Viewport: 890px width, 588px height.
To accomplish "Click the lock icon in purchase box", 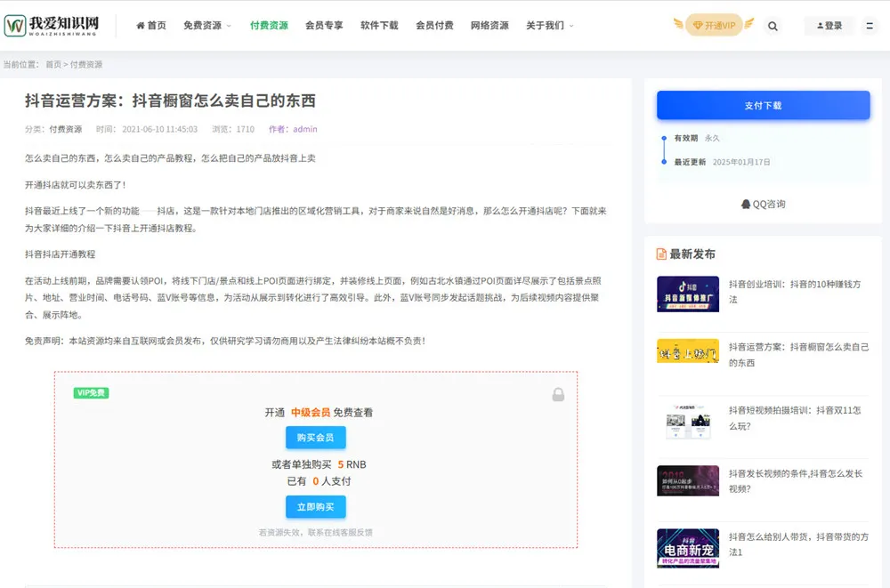I will pyautogui.click(x=559, y=394).
